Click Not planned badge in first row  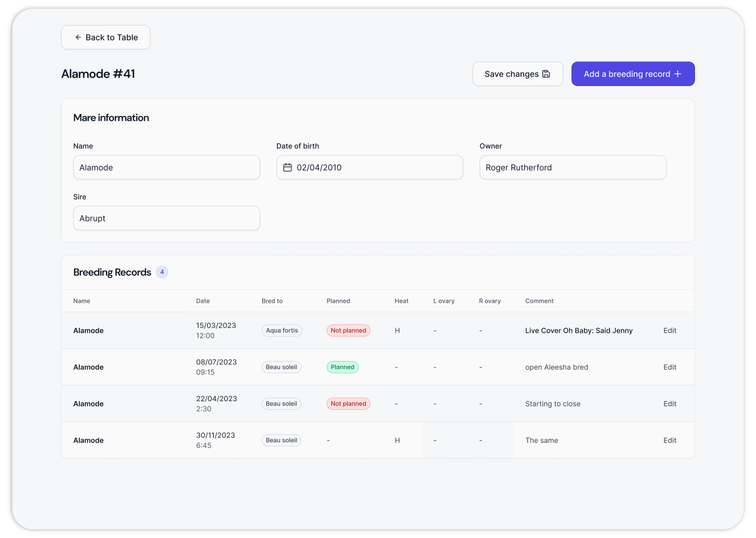tap(348, 330)
